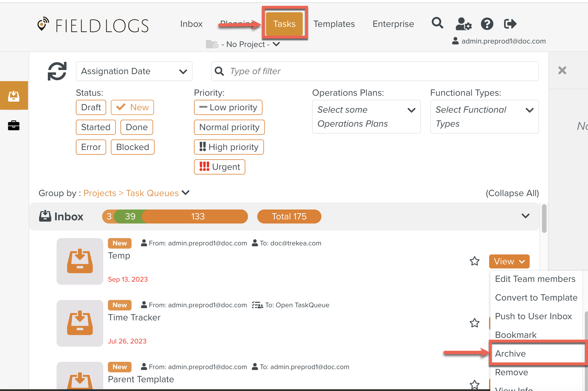This screenshot has width=588, height=391.
Task: Open the search magnifier in top navigation
Action: (x=437, y=23)
